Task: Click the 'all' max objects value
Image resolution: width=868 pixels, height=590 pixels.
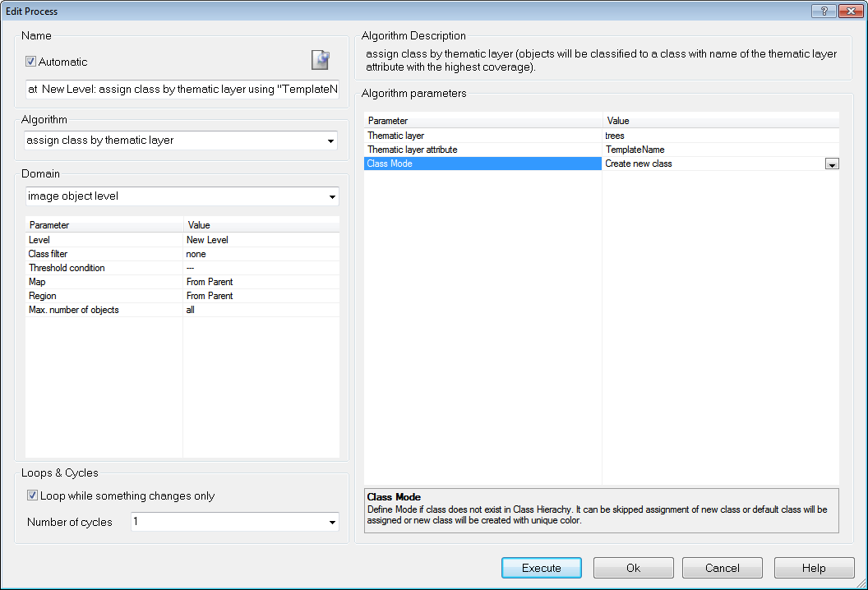Action: tap(261, 310)
